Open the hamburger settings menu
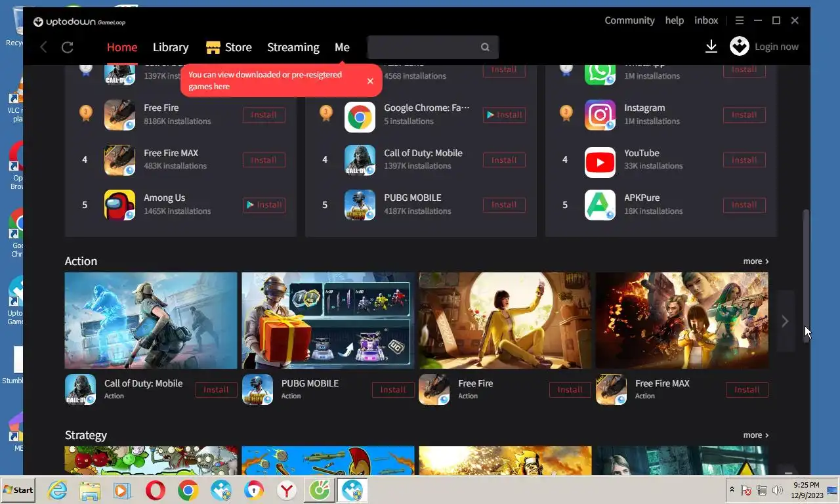 tap(740, 20)
